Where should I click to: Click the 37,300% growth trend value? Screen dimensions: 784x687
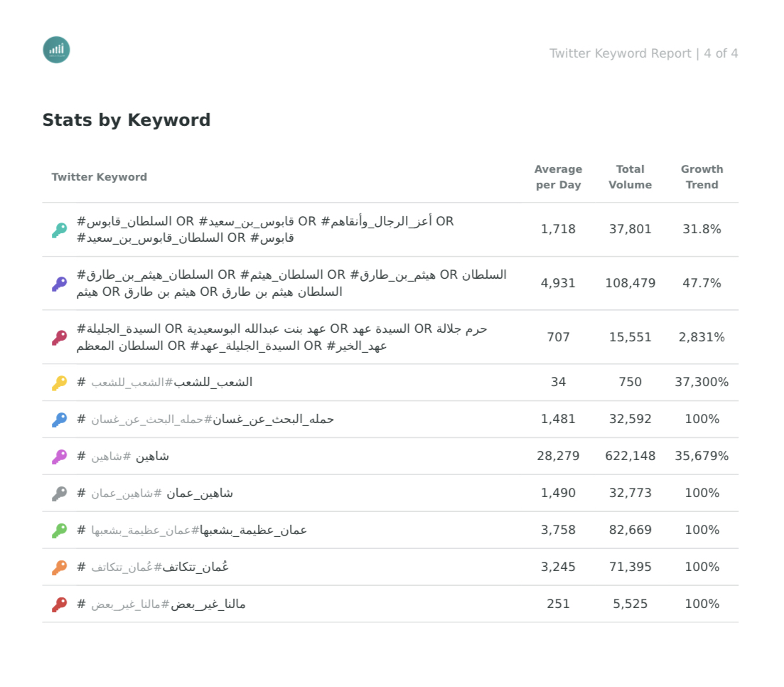click(702, 383)
